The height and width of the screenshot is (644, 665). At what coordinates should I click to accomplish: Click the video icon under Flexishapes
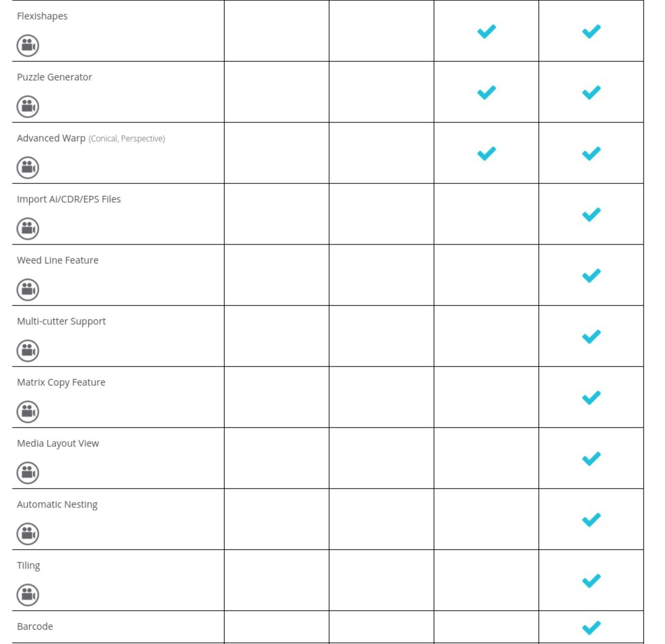28,46
